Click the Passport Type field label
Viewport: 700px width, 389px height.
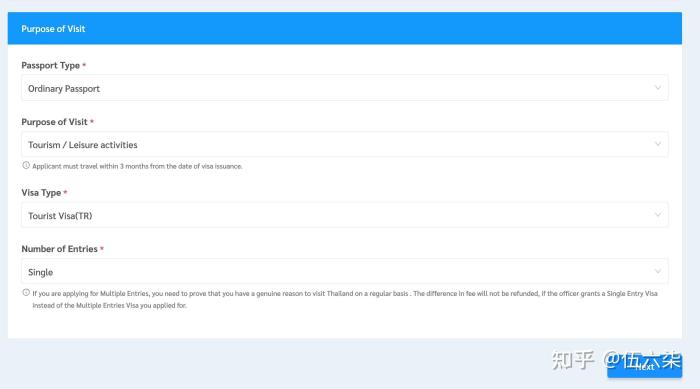(50, 65)
